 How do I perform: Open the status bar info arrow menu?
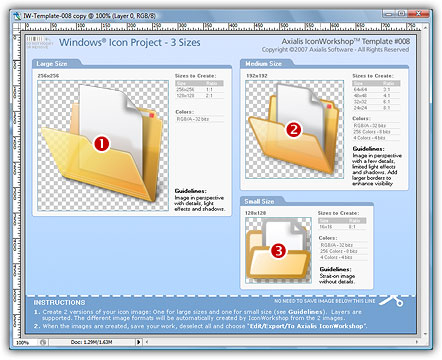click(x=139, y=342)
